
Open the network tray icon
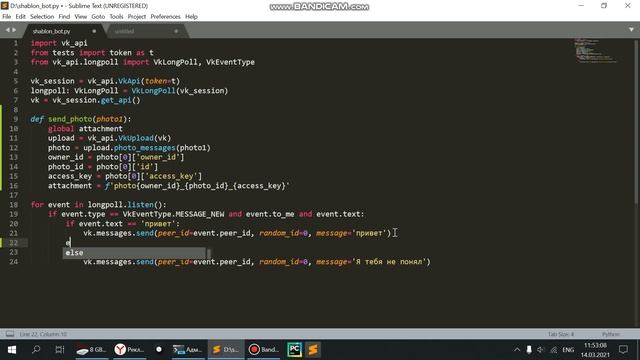(553, 350)
